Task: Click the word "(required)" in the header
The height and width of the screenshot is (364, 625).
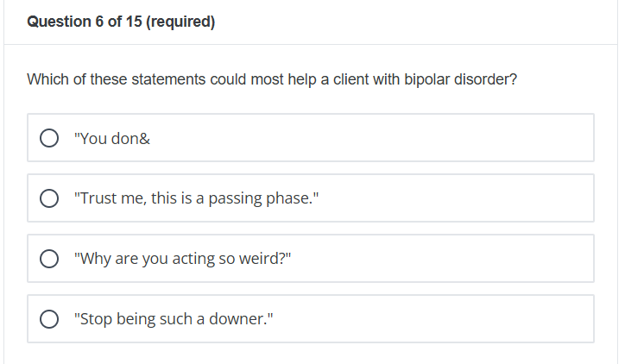Action: tap(180, 22)
